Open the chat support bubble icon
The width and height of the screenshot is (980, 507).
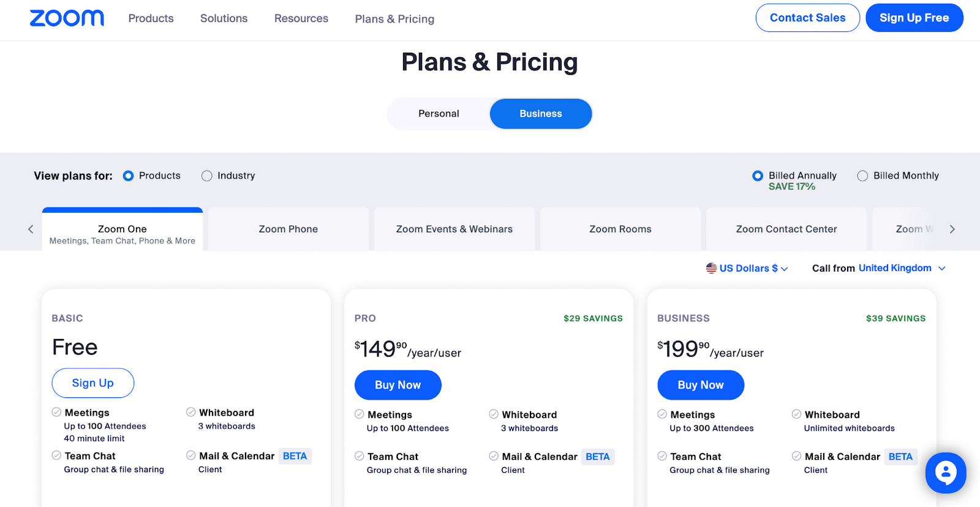[945, 473]
